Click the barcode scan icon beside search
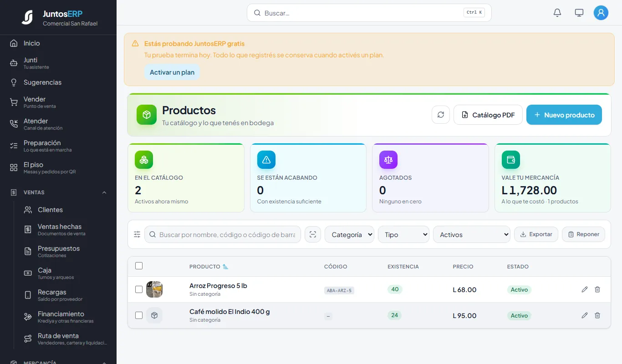The height and width of the screenshot is (364, 622). pos(313,234)
